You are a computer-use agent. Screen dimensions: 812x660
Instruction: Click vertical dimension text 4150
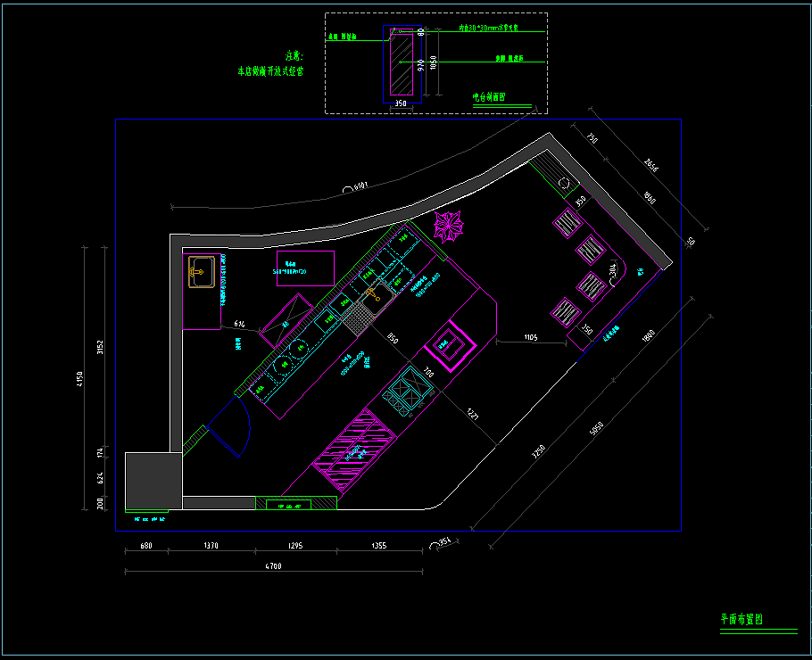79,378
